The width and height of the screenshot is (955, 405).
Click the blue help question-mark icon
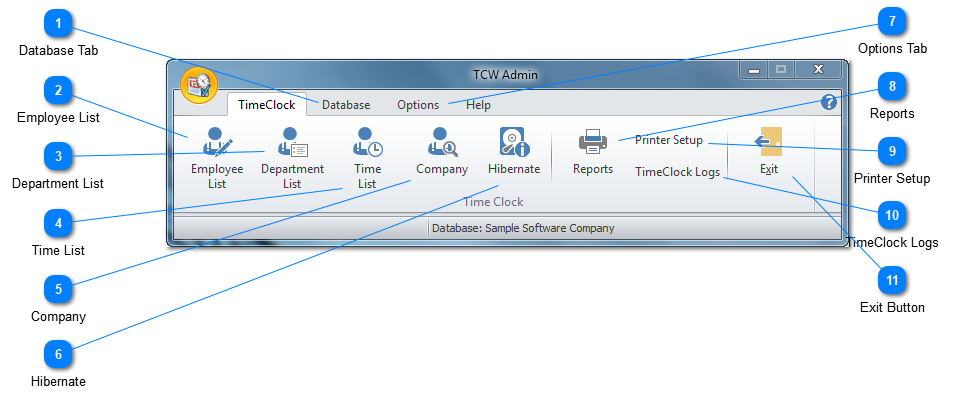[828, 102]
